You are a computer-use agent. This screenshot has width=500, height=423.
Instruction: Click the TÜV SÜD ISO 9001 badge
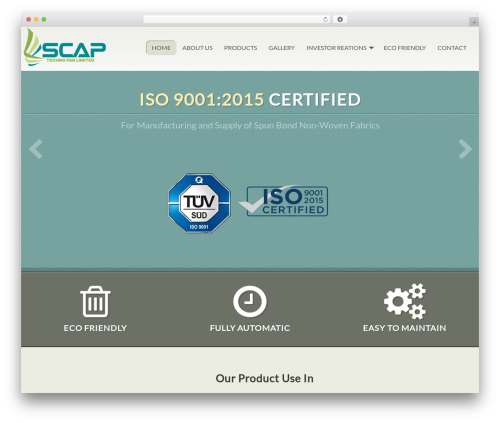pos(199,203)
